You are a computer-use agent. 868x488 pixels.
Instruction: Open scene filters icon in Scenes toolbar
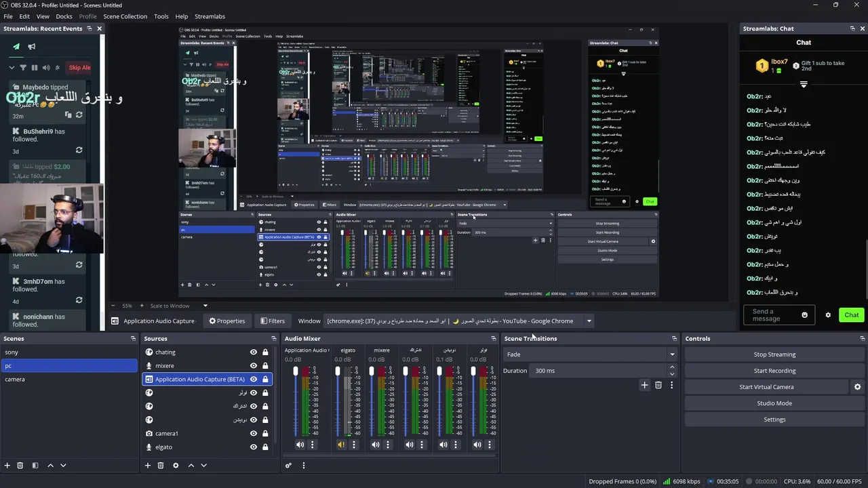point(35,466)
